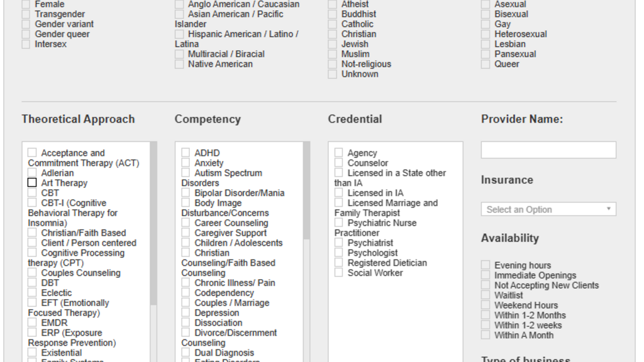This screenshot has height=362, width=644.
Task: Click the Provider Name text field
Action: tap(548, 150)
